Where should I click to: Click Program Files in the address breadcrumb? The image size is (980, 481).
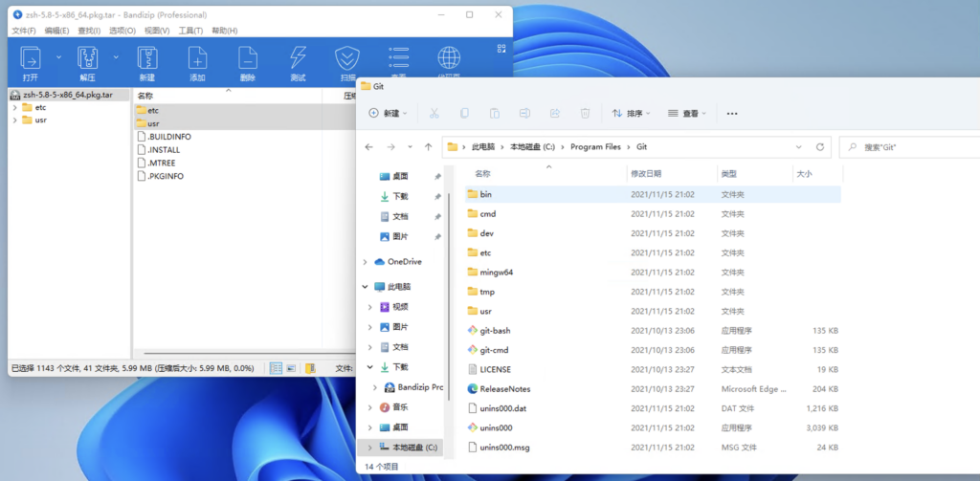595,147
